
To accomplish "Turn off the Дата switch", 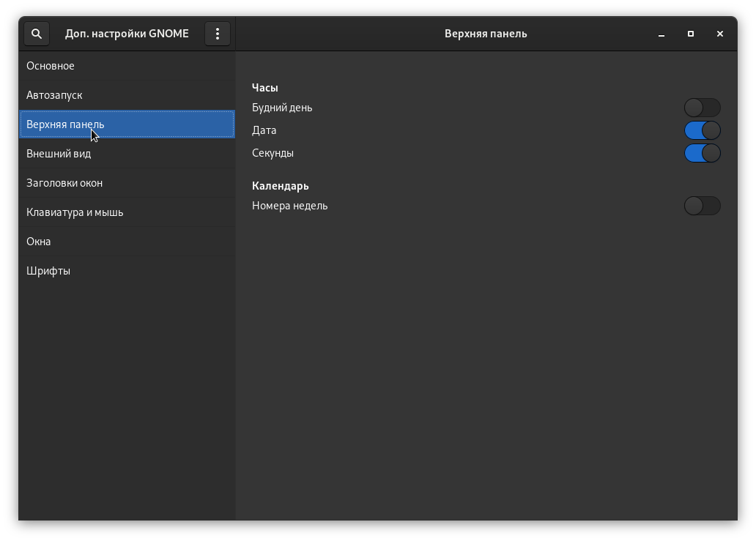I will click(x=702, y=130).
